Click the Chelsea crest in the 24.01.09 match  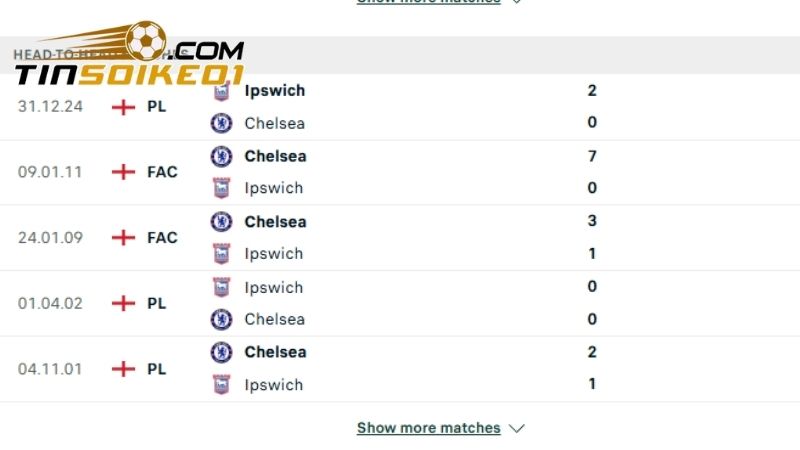221,222
